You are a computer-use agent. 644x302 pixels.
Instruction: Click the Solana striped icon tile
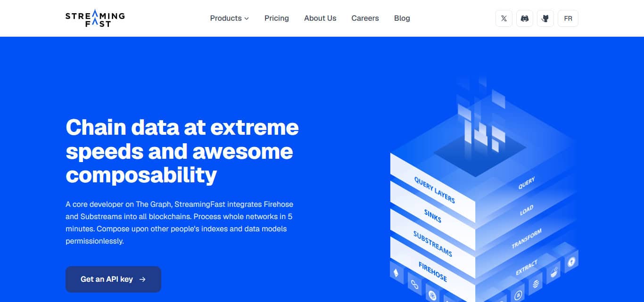[535, 284]
